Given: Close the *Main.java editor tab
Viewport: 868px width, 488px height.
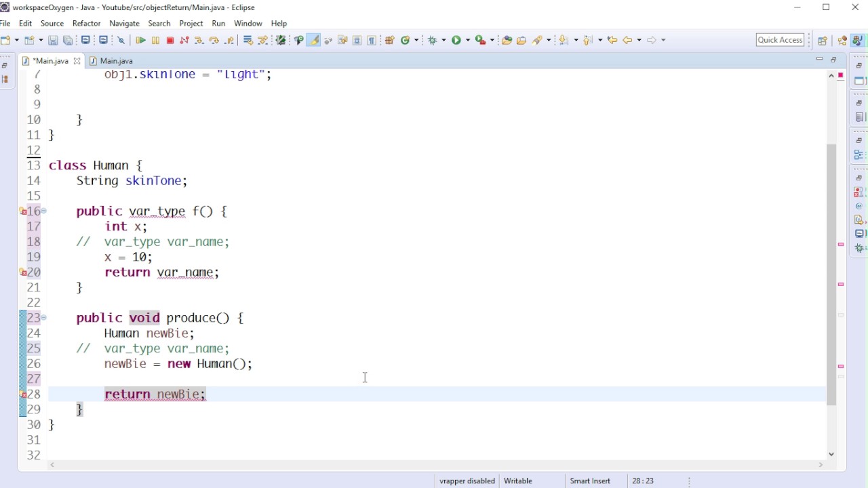Looking at the screenshot, I should click(77, 60).
